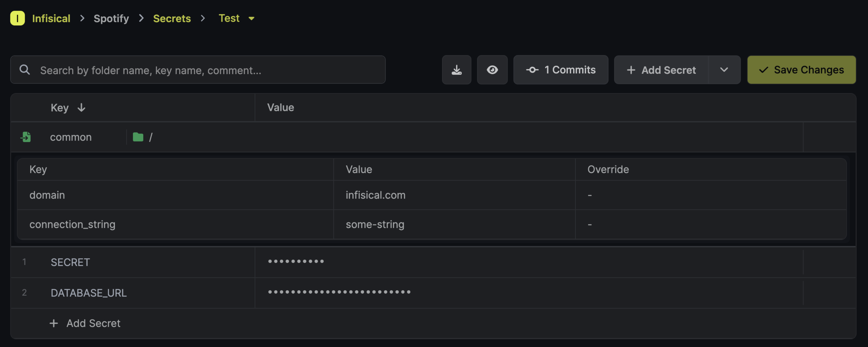Click the plus icon in bottom Add Secret row
Viewport: 868px width, 347px height.
pyautogui.click(x=54, y=323)
